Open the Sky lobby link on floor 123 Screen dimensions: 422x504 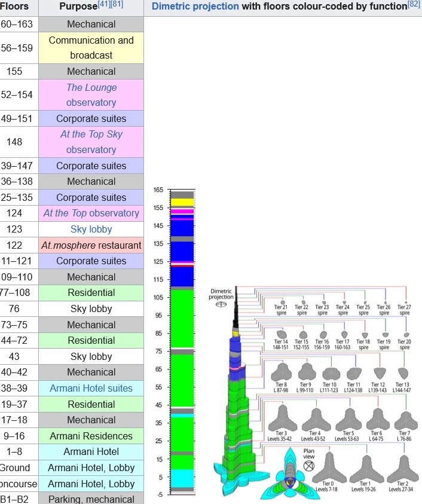(91, 229)
